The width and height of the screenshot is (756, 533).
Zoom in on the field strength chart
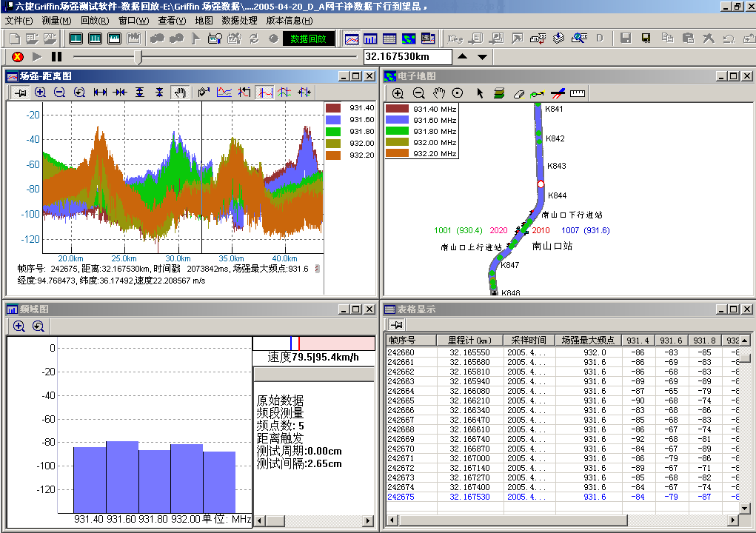pyautogui.click(x=41, y=93)
